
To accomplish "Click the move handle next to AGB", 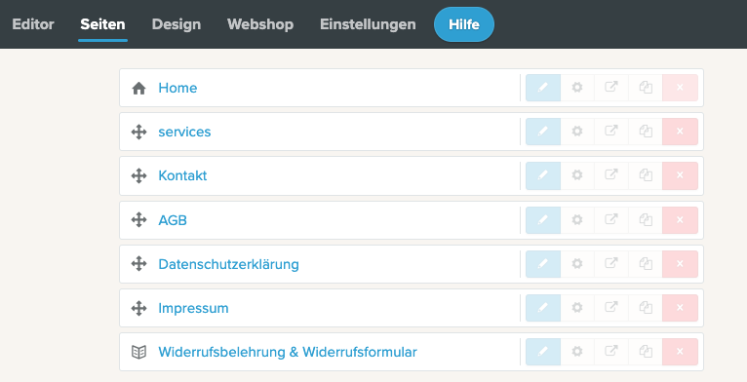I will coord(139,220).
